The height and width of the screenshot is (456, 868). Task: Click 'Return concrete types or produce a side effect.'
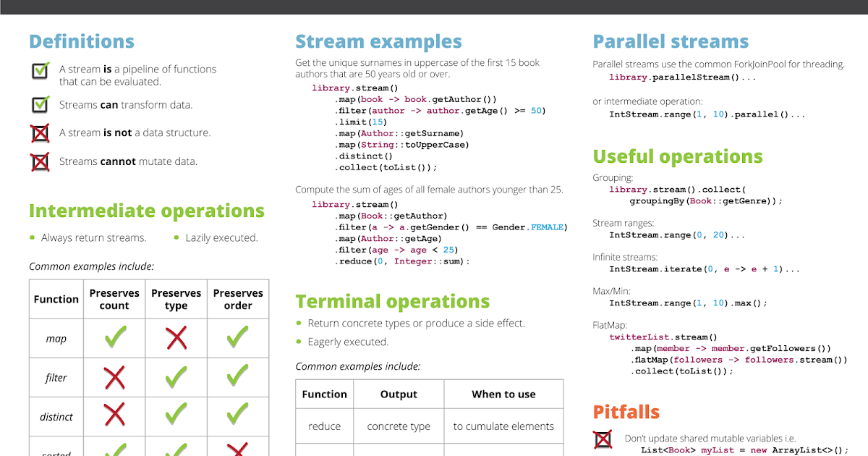pyautogui.click(x=416, y=323)
